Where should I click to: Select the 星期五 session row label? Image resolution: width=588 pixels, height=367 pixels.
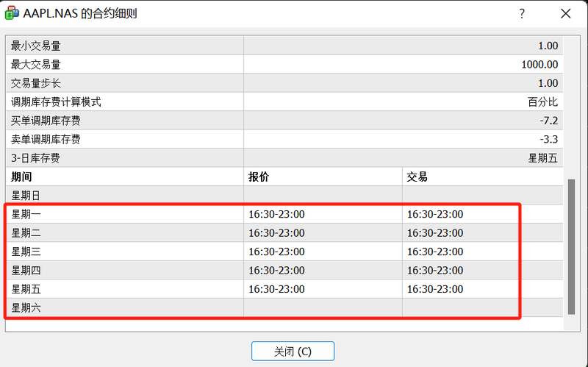26,289
